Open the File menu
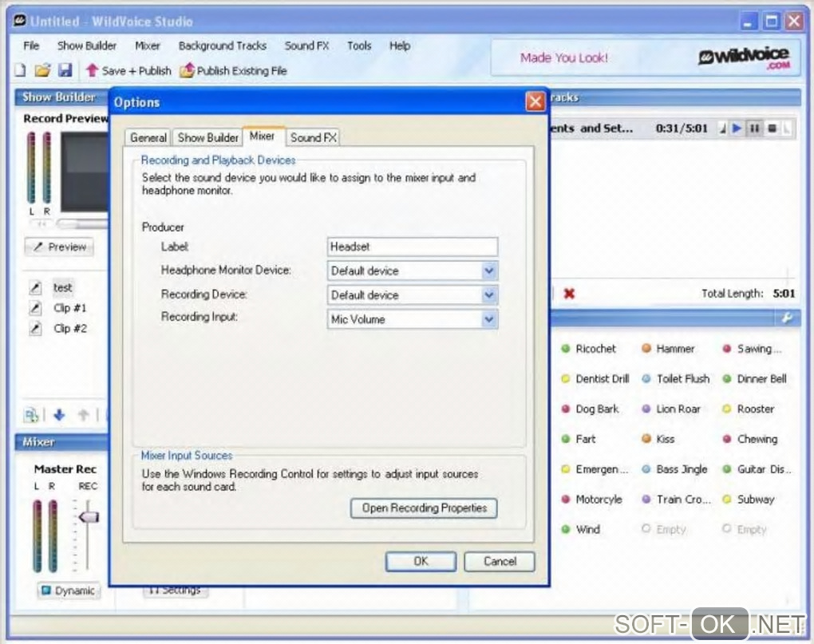Image resolution: width=814 pixels, height=644 pixels. point(31,45)
